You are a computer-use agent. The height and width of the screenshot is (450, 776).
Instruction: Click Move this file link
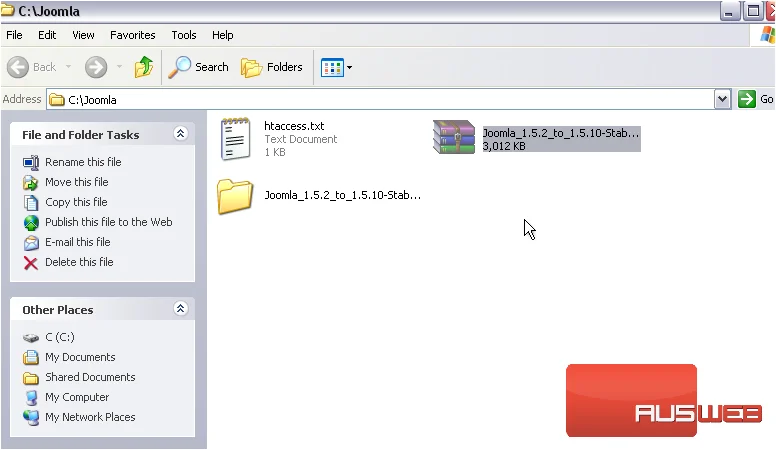click(77, 182)
